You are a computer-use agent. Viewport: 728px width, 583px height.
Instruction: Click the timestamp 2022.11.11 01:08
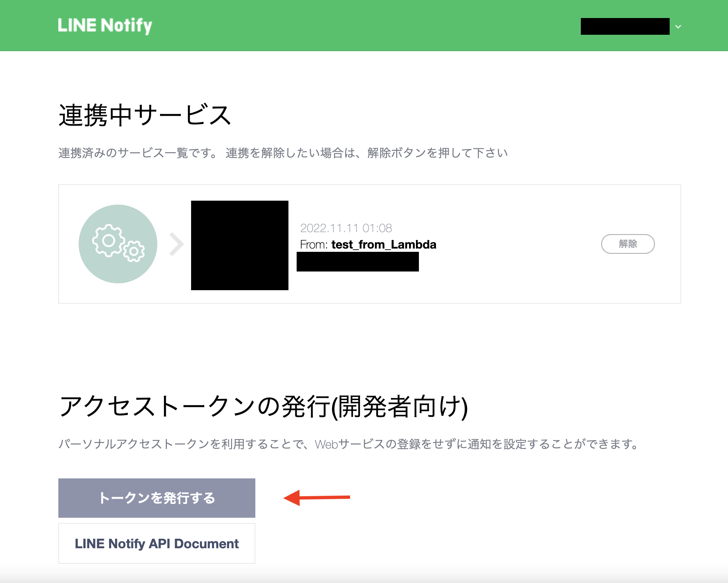(x=346, y=228)
